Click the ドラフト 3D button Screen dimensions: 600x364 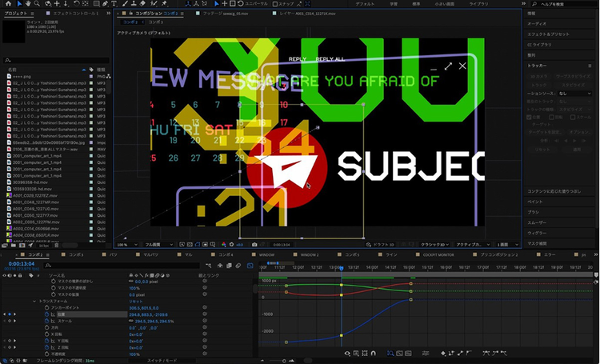click(380, 245)
